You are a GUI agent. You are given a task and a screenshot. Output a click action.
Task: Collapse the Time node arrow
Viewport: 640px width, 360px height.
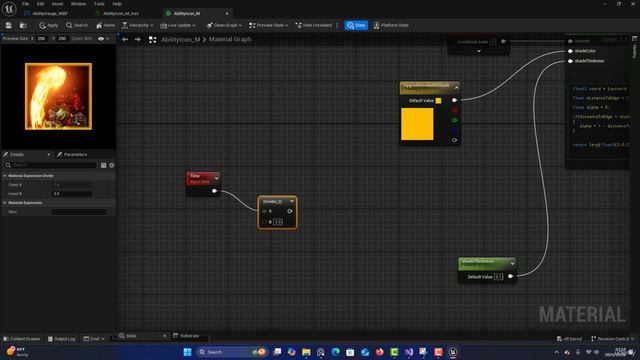click(x=216, y=178)
